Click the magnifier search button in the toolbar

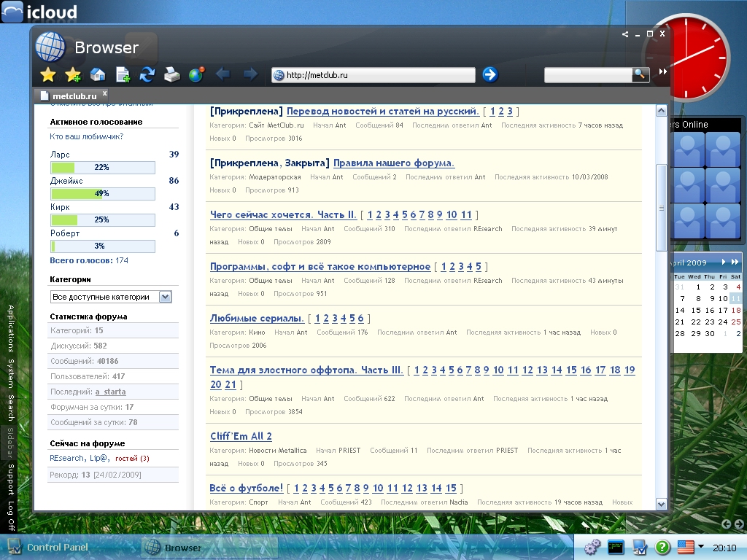point(640,74)
